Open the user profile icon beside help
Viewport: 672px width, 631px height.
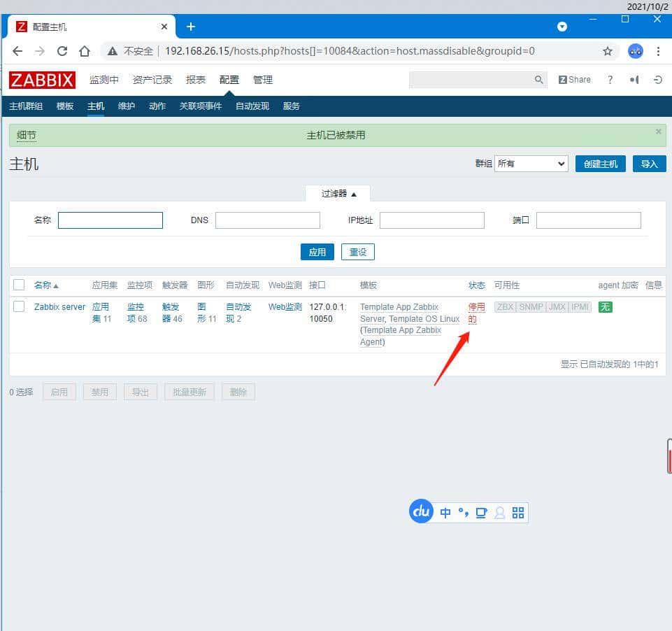[x=634, y=79]
